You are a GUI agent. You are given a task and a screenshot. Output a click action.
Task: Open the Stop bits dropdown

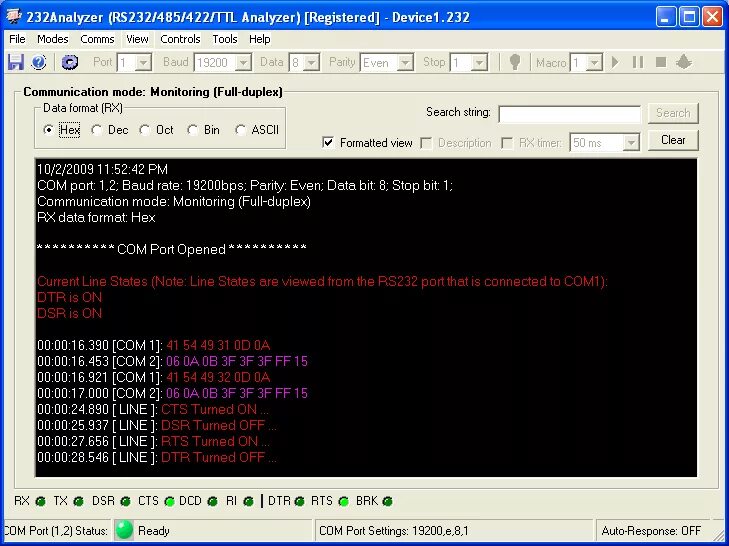tap(480, 62)
